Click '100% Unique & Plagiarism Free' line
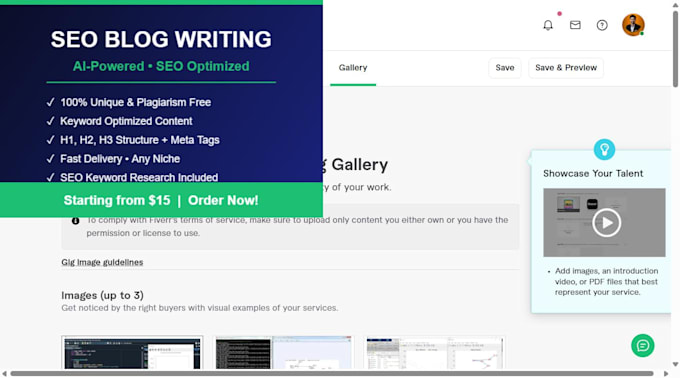The image size is (680, 378). click(x=136, y=102)
